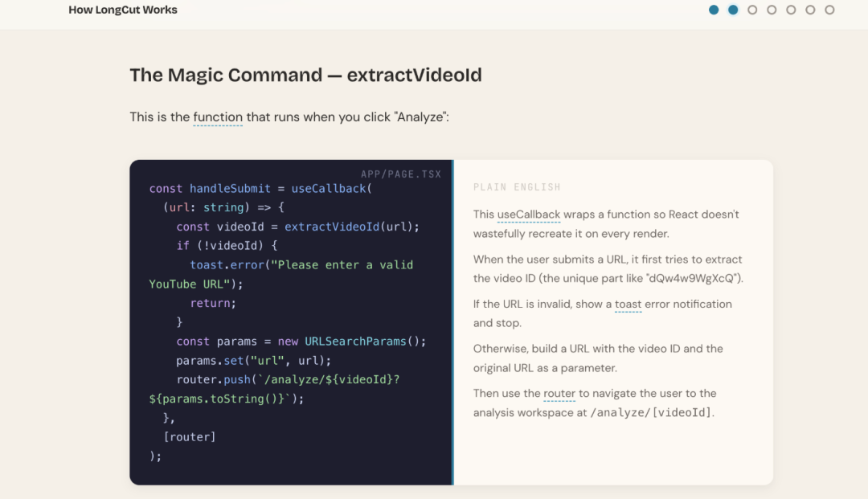Jump to the third progress dot
The width and height of the screenshot is (868, 499).
752,10
